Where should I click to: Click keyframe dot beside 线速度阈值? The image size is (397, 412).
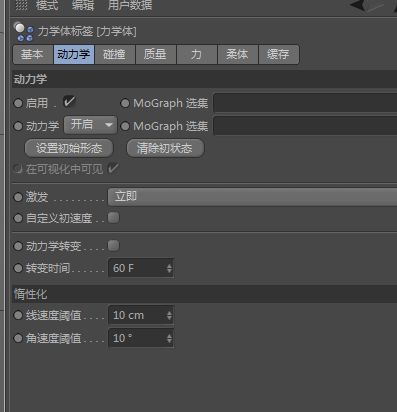point(18,315)
